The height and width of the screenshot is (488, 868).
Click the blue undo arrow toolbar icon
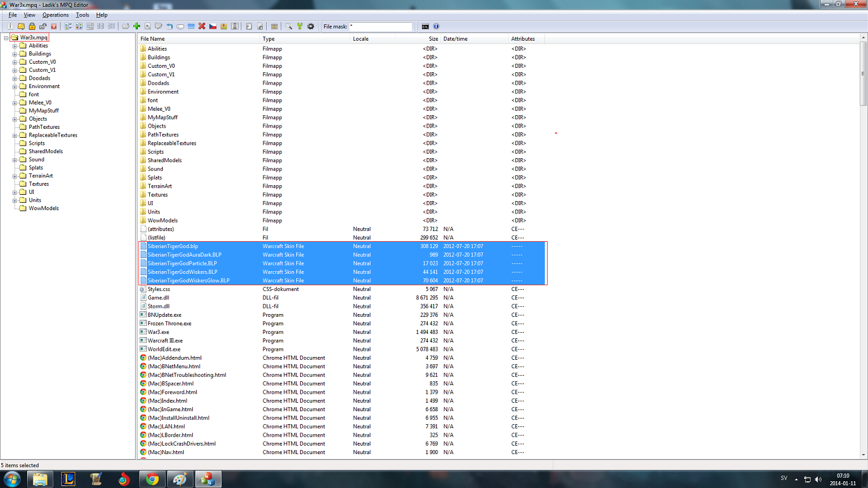[x=169, y=26]
